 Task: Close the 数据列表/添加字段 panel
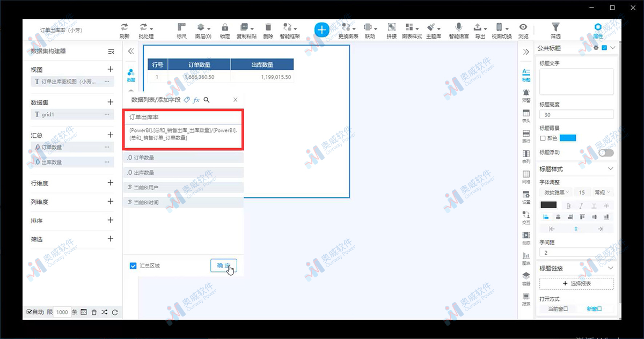click(235, 100)
